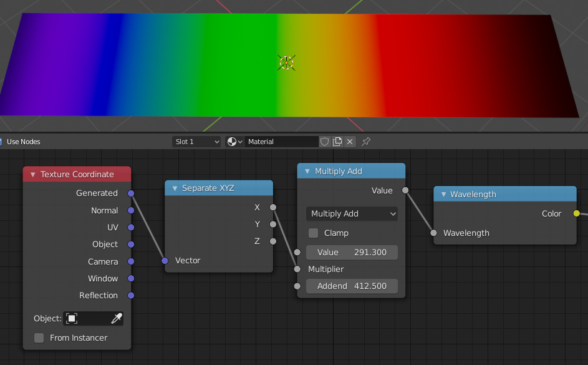Screen dimensions: 588x365
Task: Click the Multiplier input socket
Action: click(x=297, y=269)
